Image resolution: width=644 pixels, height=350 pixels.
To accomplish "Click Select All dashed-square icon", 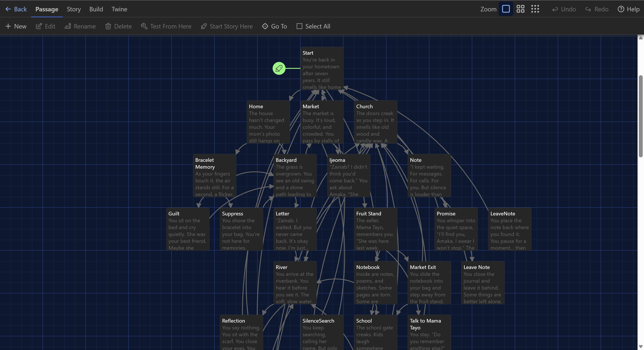I will (x=299, y=26).
